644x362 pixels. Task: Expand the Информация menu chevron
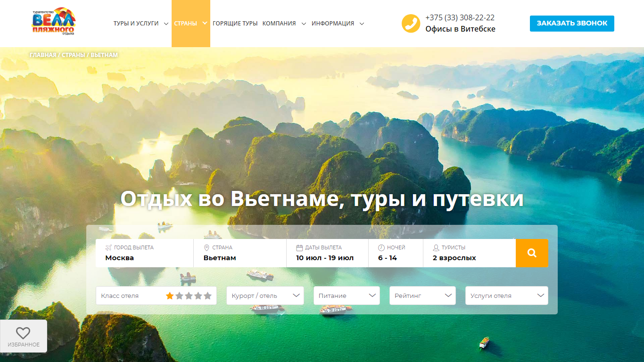[362, 24]
